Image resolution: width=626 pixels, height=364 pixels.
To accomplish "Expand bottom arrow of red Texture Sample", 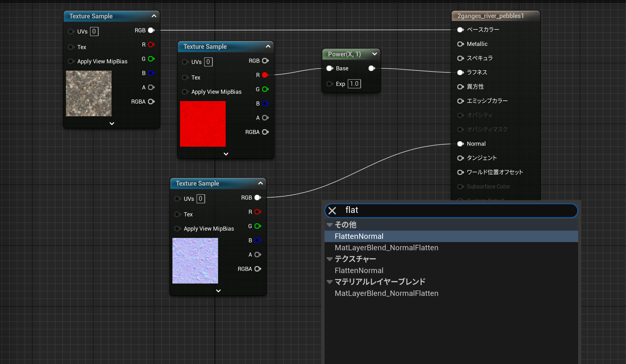I will [x=226, y=154].
